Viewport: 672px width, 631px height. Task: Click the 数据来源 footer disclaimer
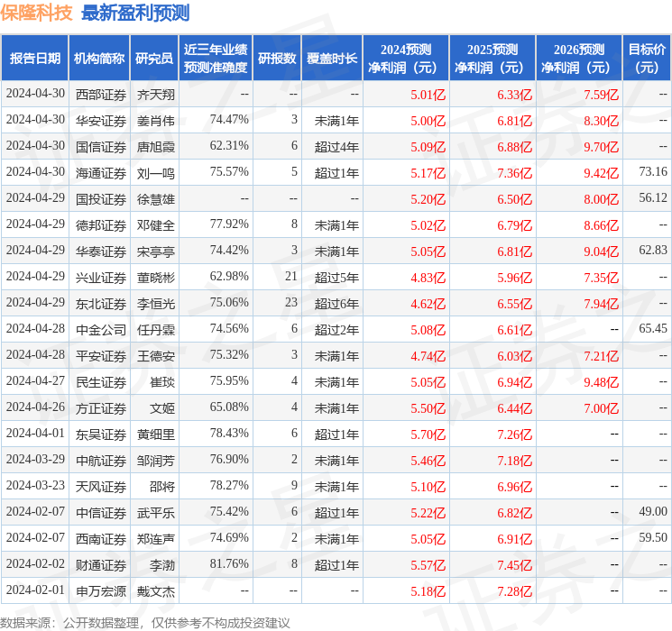coord(145,622)
